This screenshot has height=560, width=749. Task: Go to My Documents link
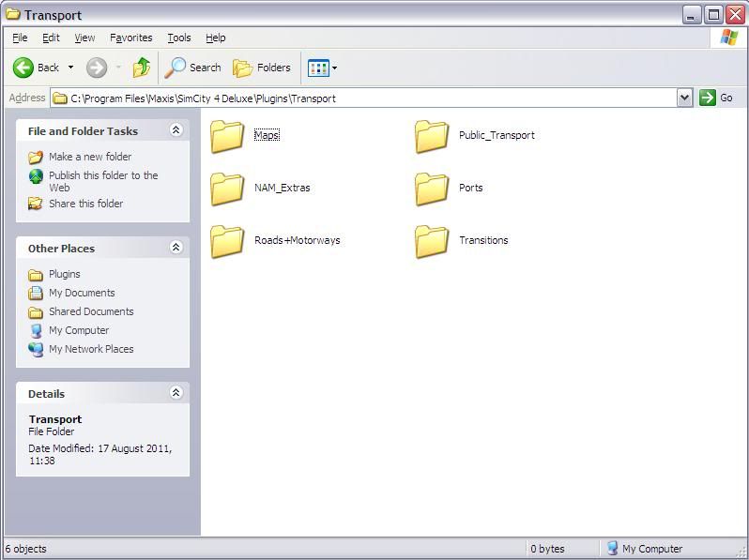[82, 293]
